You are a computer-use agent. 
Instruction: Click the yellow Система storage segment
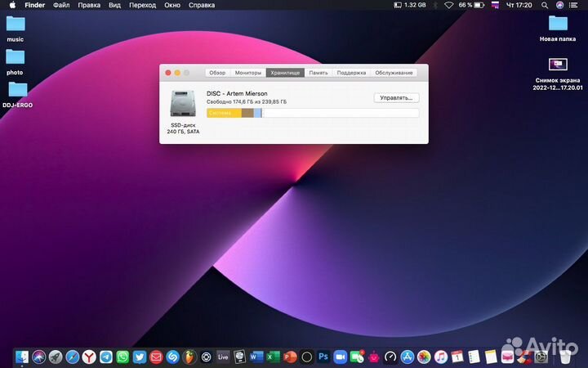[x=224, y=113]
